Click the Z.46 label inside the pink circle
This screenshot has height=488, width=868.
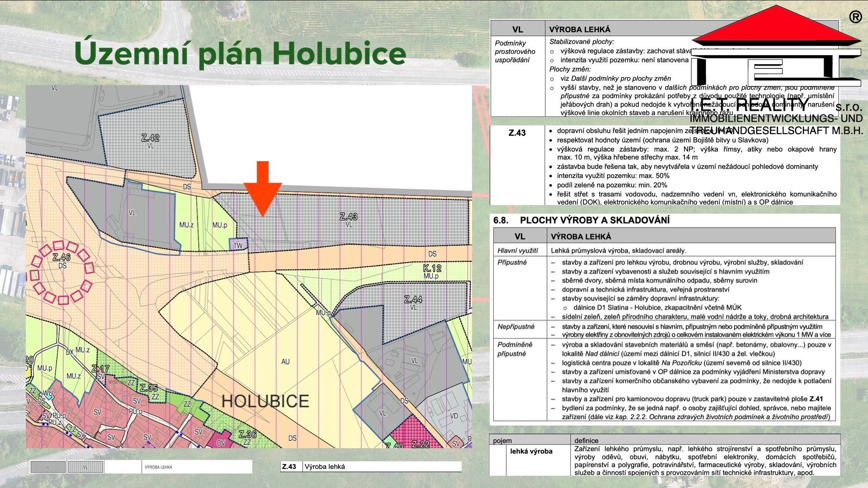point(62,258)
